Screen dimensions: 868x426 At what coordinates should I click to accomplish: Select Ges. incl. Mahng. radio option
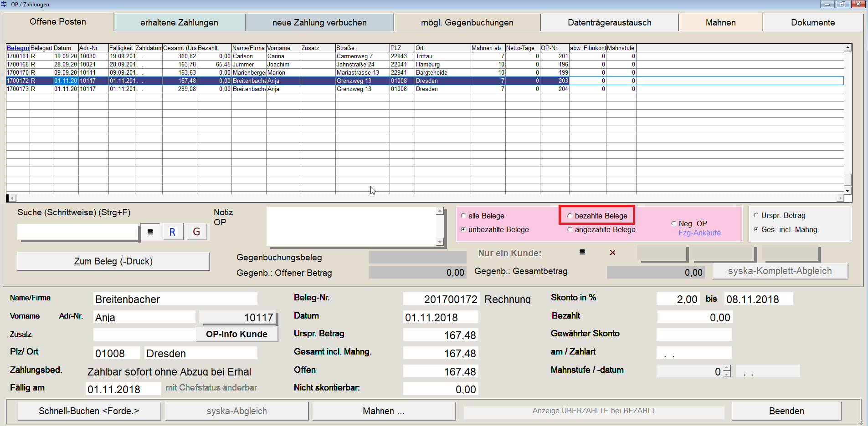(756, 229)
